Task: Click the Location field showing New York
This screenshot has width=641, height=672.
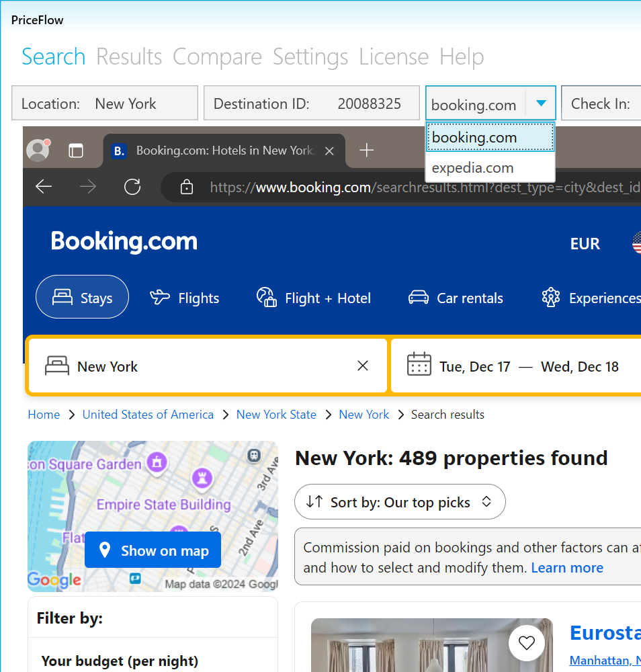Action: [105, 103]
